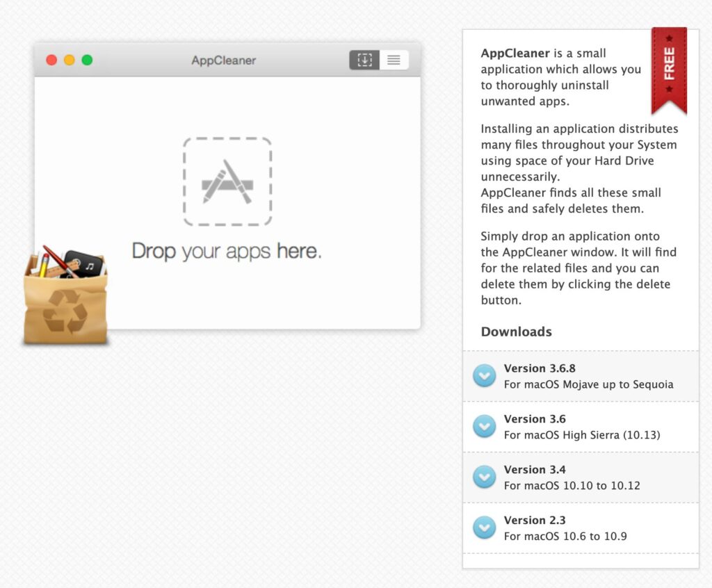
Task: Minimize AppCleaner window using yellow button
Action: 70,60
